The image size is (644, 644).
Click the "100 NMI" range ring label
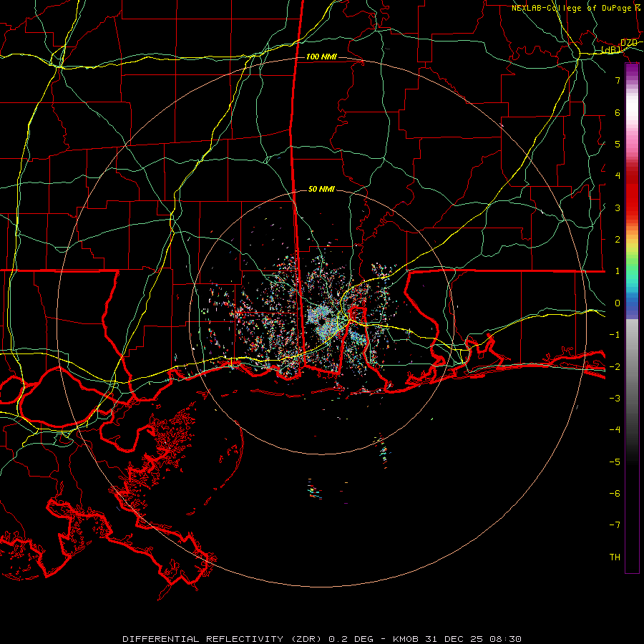[x=321, y=57]
